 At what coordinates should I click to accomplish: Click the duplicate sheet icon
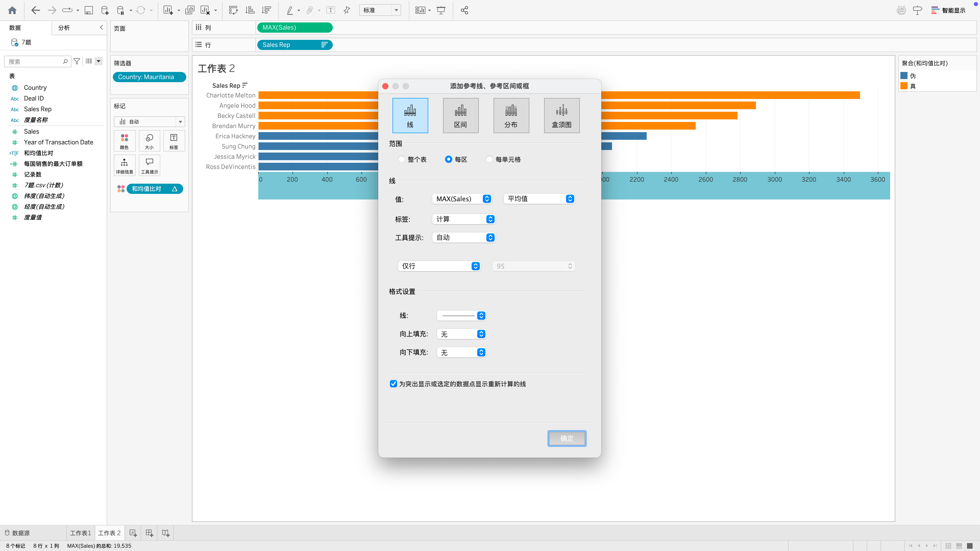[x=189, y=10]
